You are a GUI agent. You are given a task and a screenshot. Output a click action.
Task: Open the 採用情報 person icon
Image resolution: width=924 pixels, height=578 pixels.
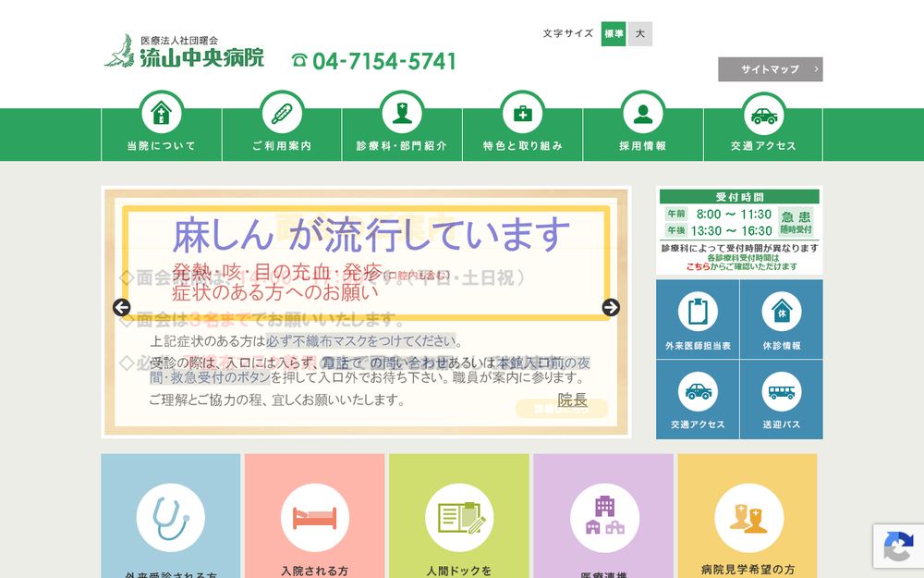643,113
